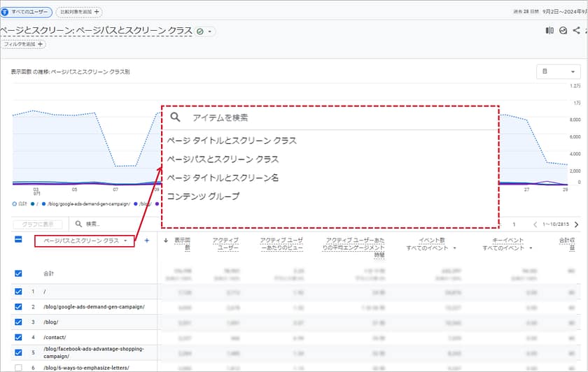Click the 比較対象を追加 button

coord(78,12)
